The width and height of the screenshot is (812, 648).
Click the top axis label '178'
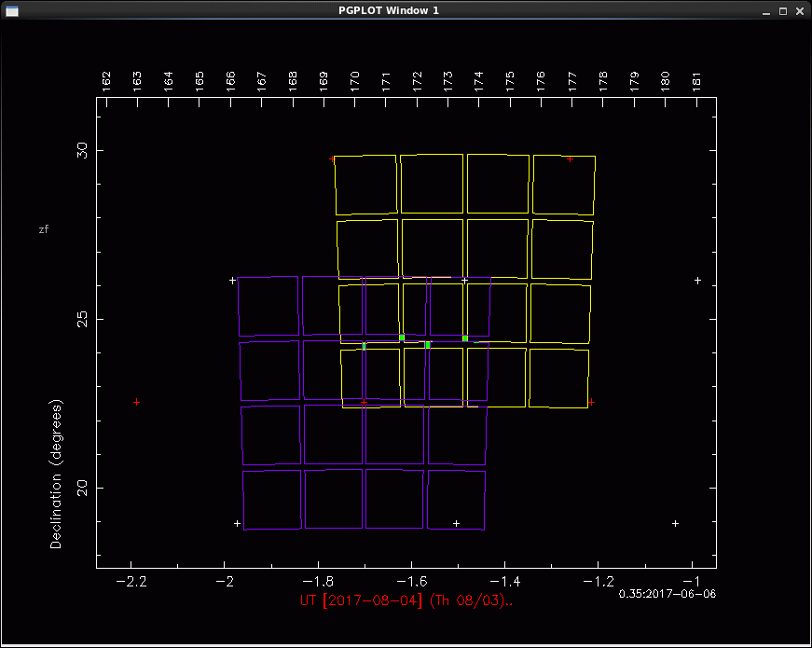[x=603, y=82]
